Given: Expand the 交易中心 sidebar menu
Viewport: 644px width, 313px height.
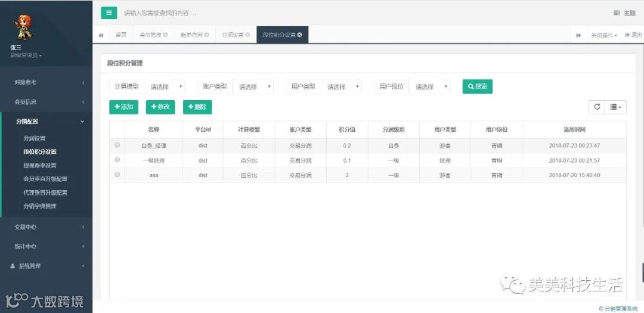Looking at the screenshot, I should [x=46, y=227].
